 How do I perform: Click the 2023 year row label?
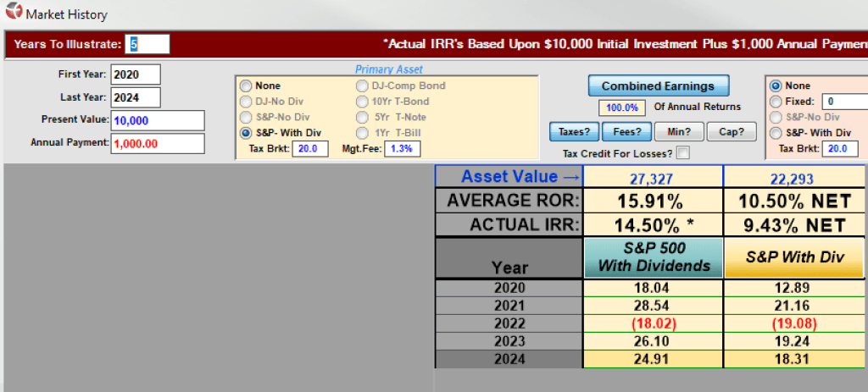pyautogui.click(x=509, y=340)
